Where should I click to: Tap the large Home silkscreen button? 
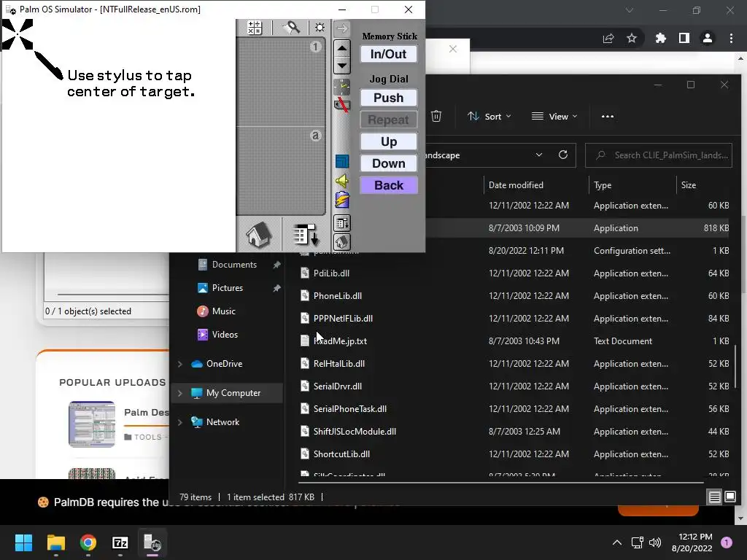click(259, 235)
